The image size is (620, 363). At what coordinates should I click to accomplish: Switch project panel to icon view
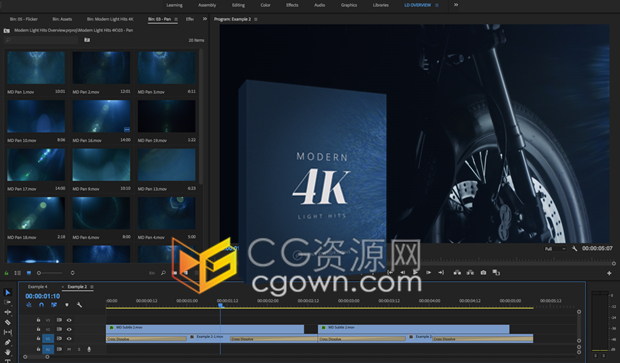coord(29,273)
